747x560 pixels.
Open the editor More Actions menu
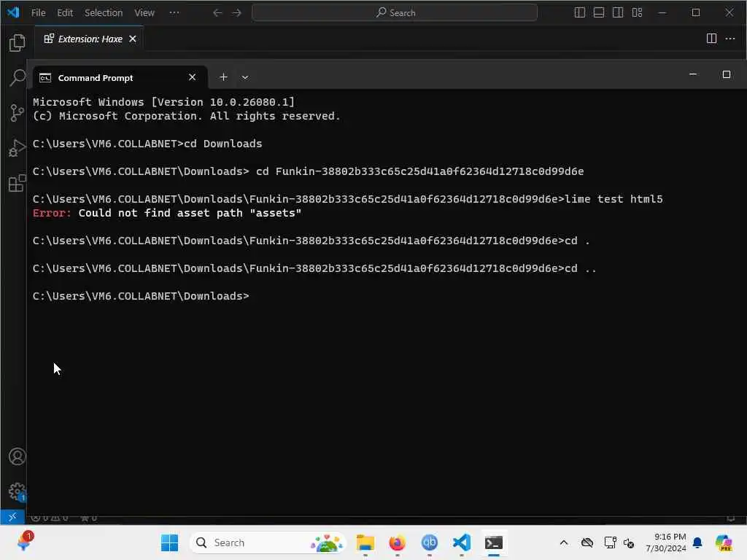point(730,39)
